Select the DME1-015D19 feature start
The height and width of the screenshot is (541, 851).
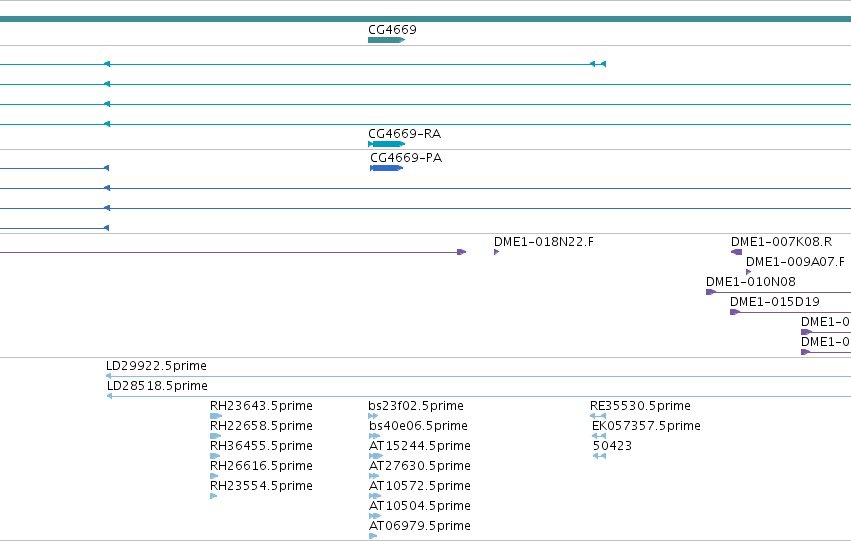pos(735,312)
